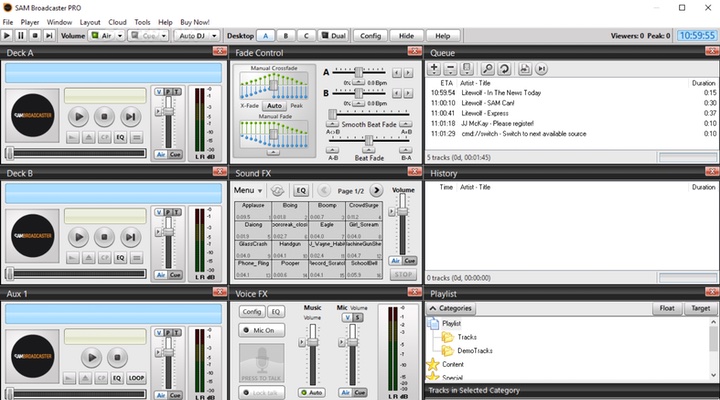Eject the track on Deck A

tap(88, 137)
